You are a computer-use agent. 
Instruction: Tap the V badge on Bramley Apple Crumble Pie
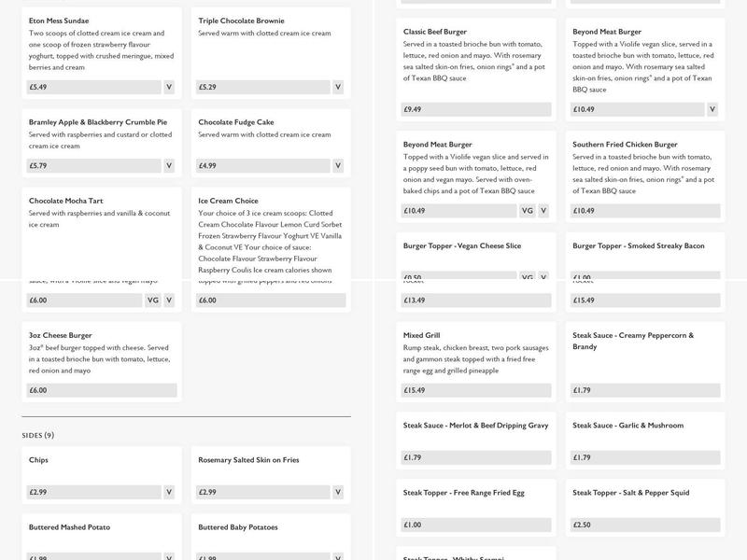[x=169, y=165]
